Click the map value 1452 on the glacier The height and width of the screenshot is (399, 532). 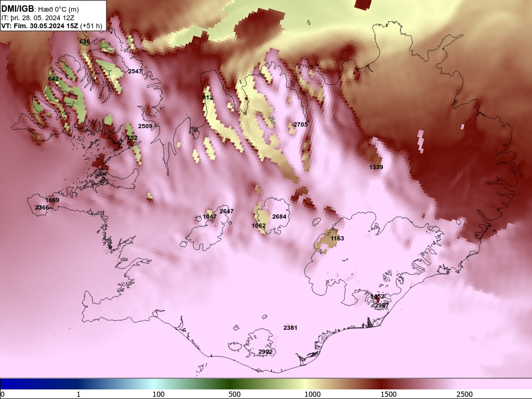[x=377, y=297]
